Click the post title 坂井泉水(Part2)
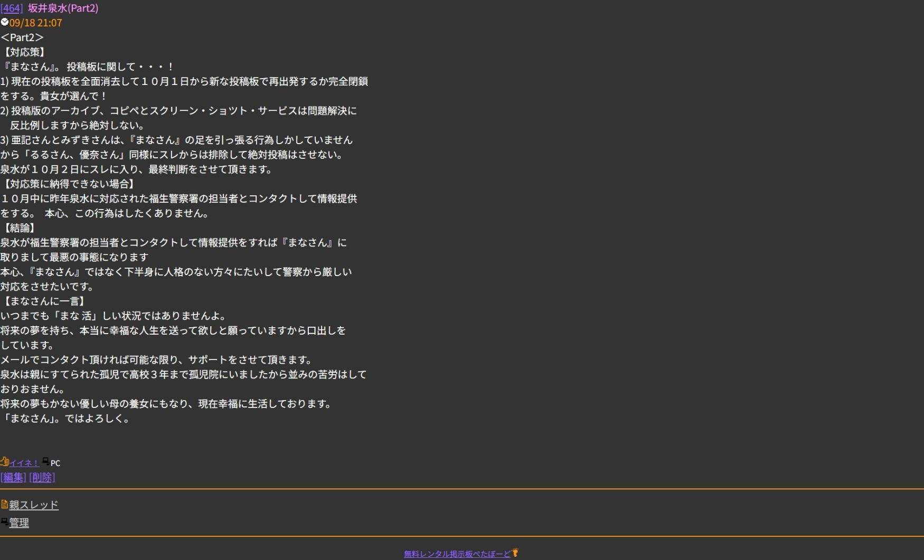Screen dimensions: 924x560 tap(63, 8)
